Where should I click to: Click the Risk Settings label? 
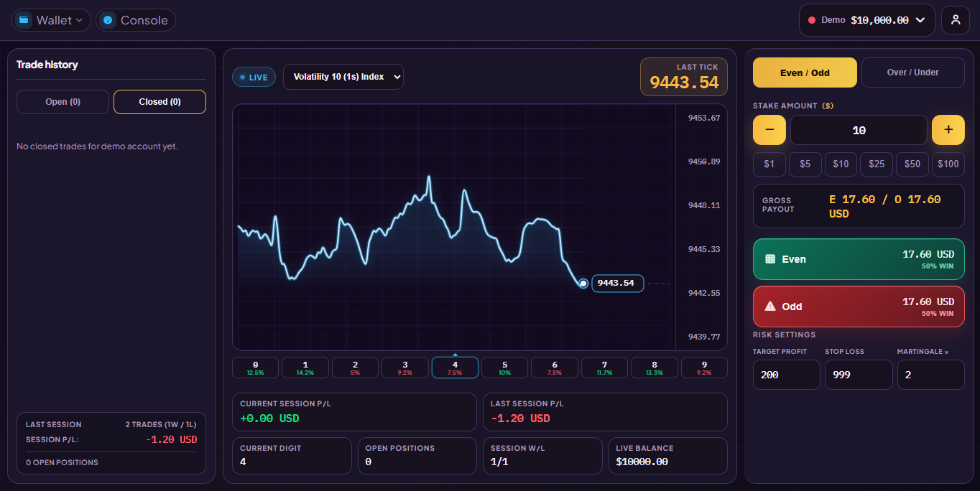pyautogui.click(x=785, y=335)
